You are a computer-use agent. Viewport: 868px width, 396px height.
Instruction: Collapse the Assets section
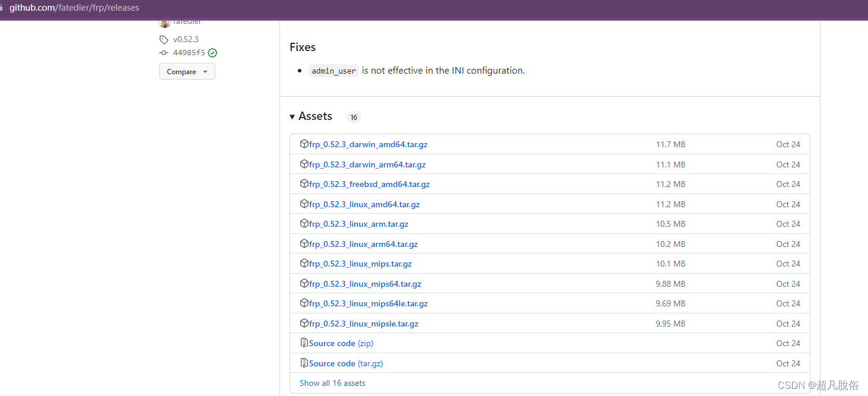292,116
